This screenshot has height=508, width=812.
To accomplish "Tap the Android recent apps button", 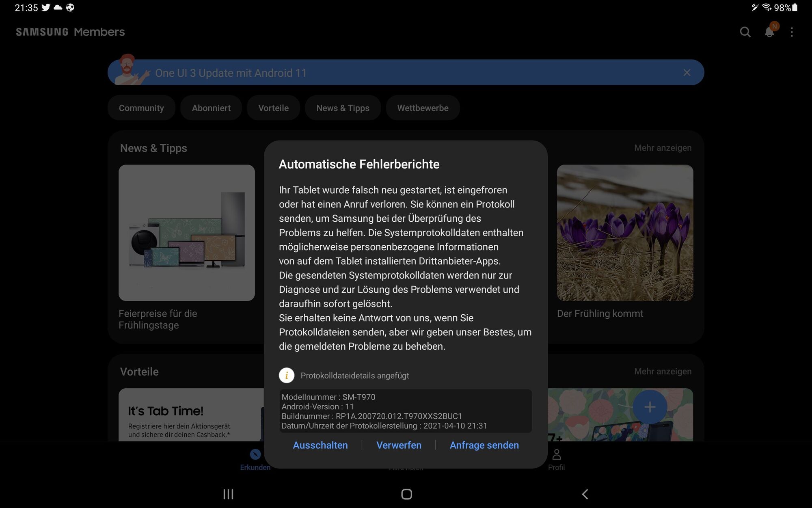I will (x=228, y=494).
